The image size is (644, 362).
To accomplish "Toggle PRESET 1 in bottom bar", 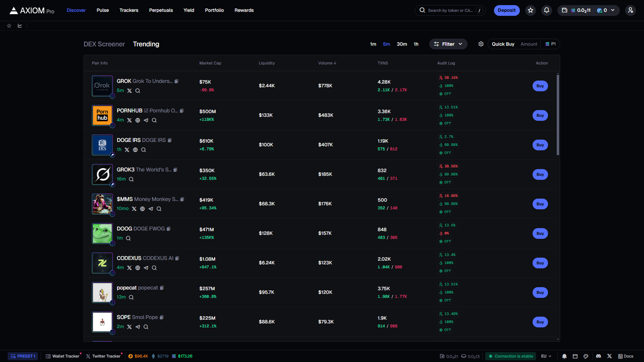I will tap(23, 356).
